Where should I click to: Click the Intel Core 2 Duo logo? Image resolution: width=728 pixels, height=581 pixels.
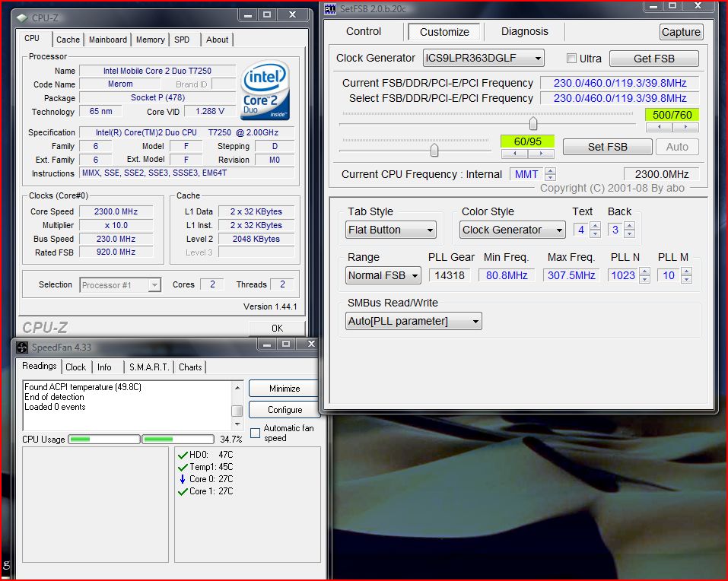(x=265, y=90)
